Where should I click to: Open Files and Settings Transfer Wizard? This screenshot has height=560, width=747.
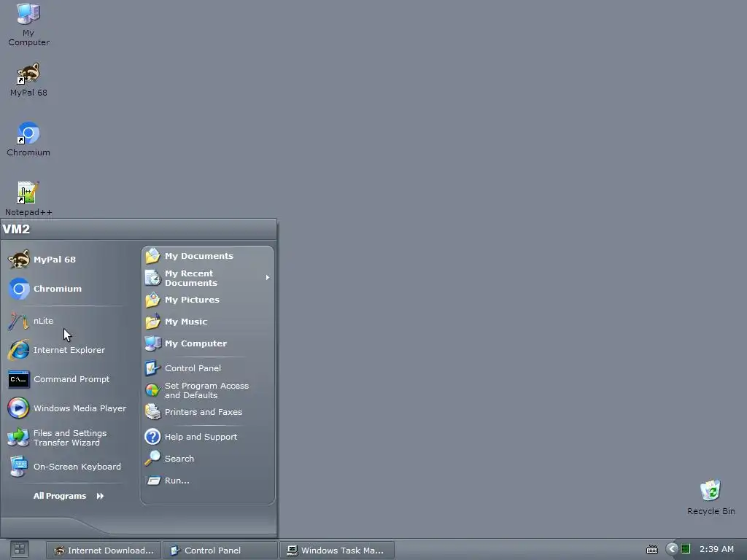tap(68, 437)
